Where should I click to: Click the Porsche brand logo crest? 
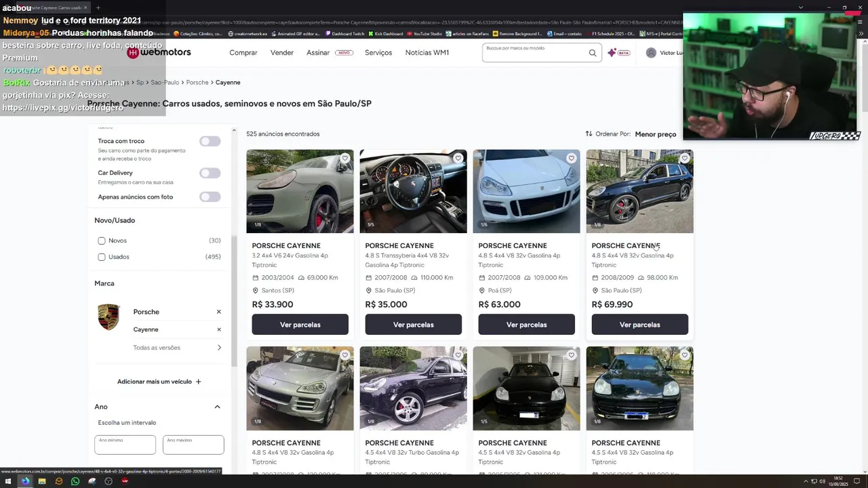click(x=108, y=317)
